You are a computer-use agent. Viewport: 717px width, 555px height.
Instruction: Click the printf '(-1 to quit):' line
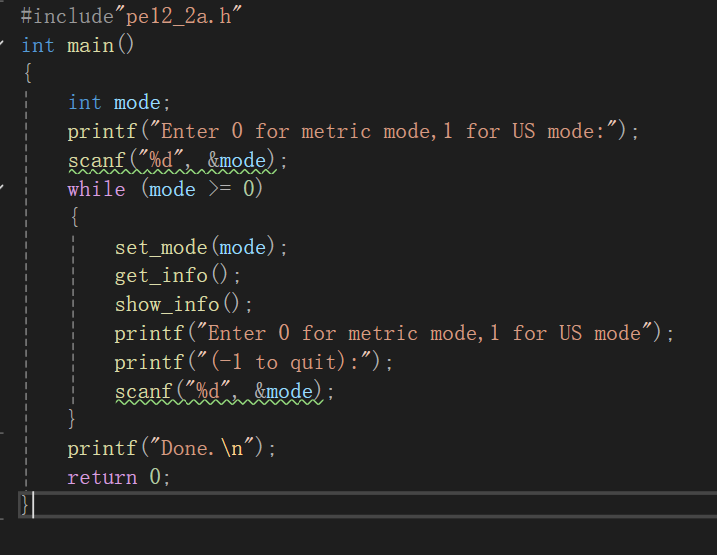[x=253, y=363]
